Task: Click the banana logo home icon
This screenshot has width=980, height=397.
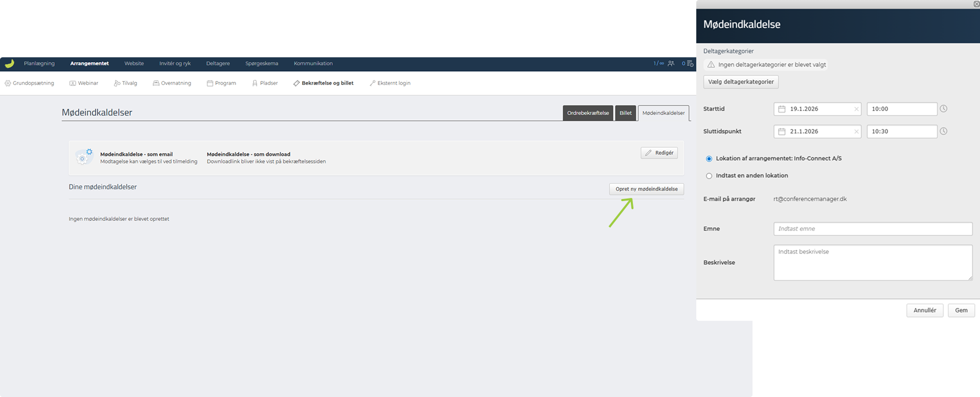Action: pyautogui.click(x=9, y=63)
